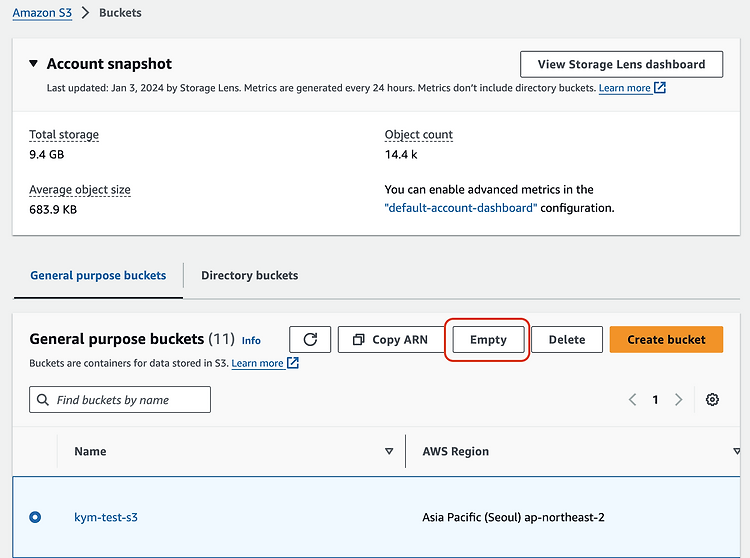
Task: Click the Empty button
Action: tap(488, 339)
